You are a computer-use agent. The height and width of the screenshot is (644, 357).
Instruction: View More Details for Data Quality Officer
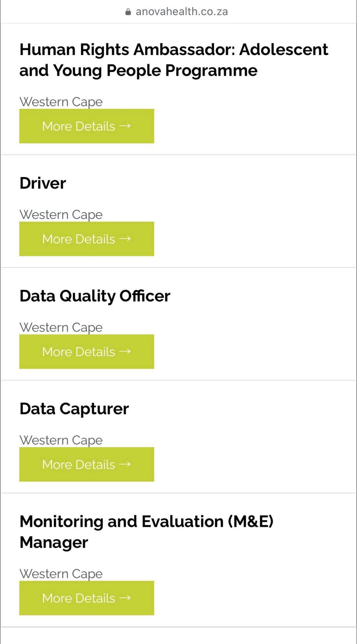pos(86,352)
